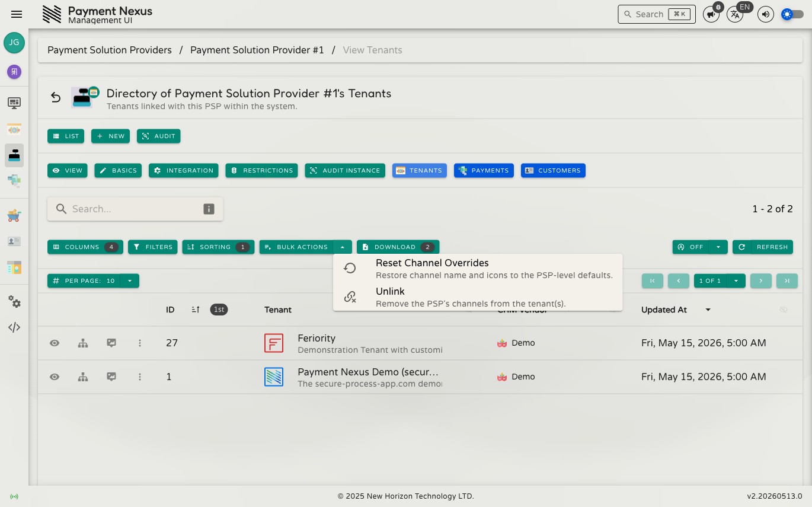Switch to the Payments tab
Viewport: 812px width, 507px height.
pos(484,170)
